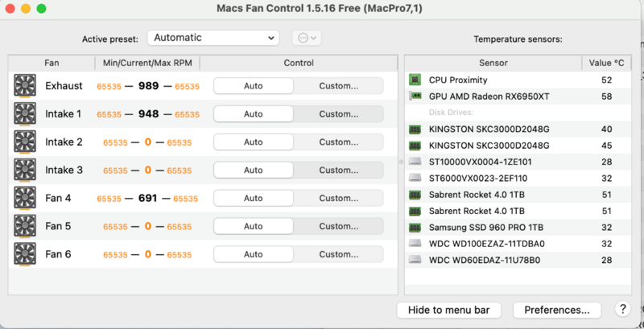Set Exhaust fan control to Auto
This screenshot has width=644, height=329.
[253, 86]
